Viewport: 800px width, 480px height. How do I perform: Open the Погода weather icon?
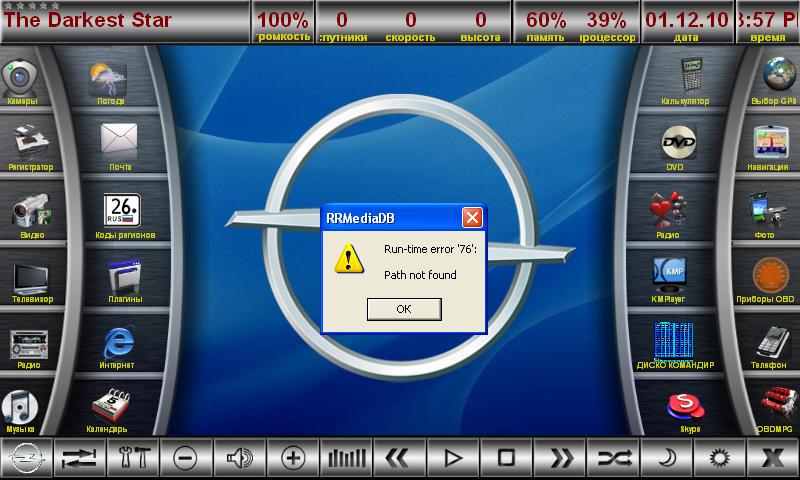(x=107, y=79)
